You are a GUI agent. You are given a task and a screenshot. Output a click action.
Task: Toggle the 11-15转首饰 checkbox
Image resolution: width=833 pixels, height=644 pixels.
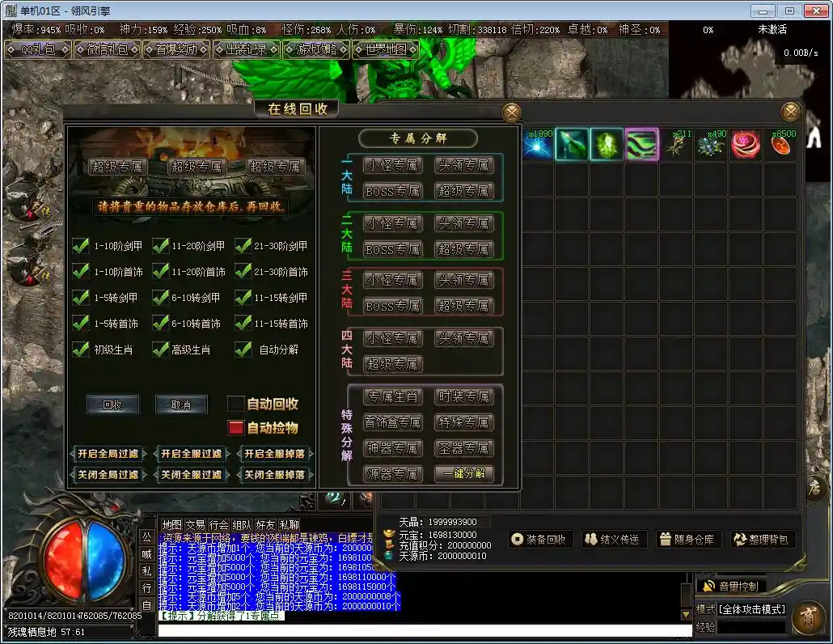click(243, 323)
